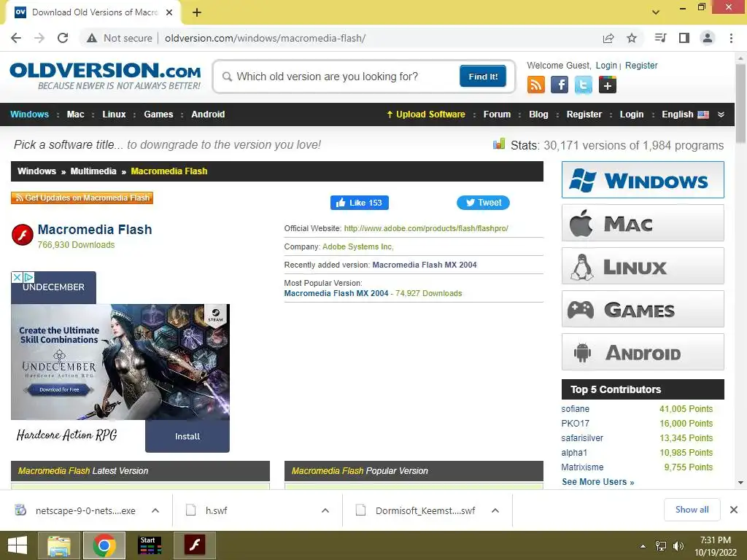Open the Android nav menu item
The width and height of the screenshot is (747, 560).
tap(208, 114)
